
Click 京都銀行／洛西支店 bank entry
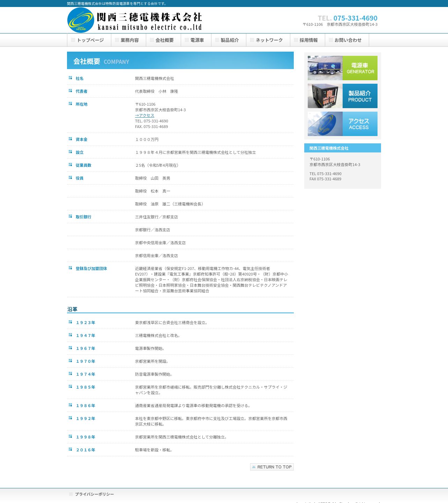coord(152,230)
